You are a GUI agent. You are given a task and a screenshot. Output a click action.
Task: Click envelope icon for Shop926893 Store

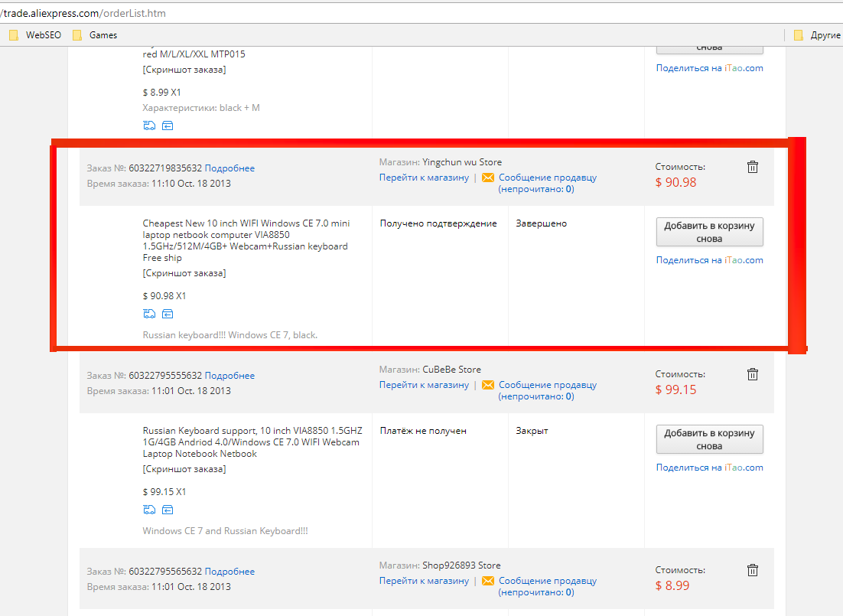coord(487,581)
